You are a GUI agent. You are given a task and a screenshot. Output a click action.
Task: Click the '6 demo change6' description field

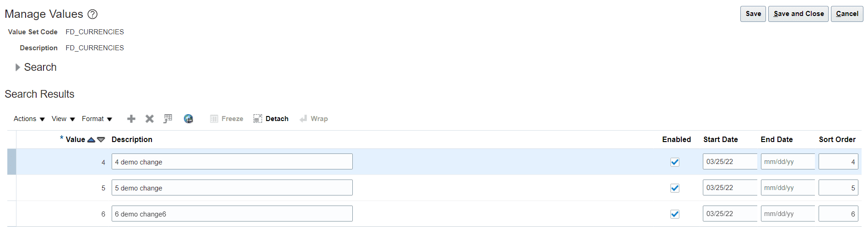pos(232,214)
